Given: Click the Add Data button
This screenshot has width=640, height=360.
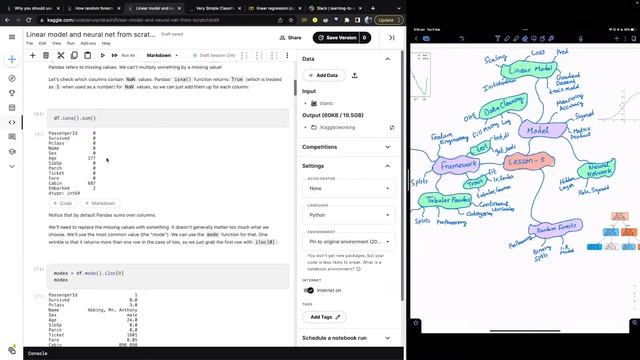Looking at the screenshot, I should pos(324,76).
